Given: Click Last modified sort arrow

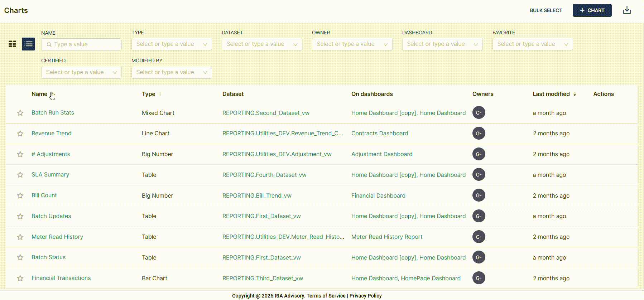Looking at the screenshot, I should pos(575,95).
